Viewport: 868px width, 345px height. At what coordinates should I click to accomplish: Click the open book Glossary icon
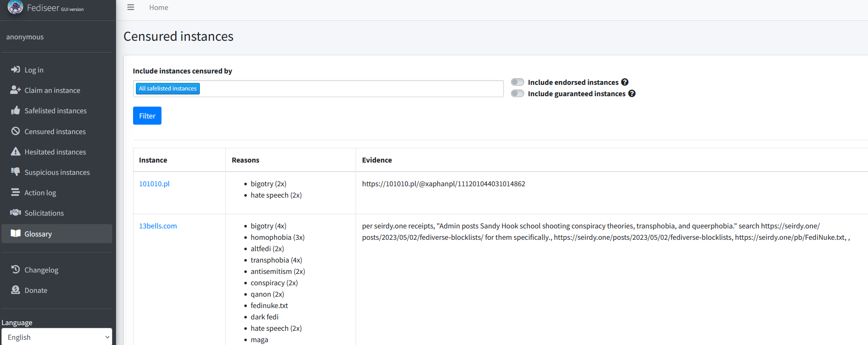[x=16, y=233]
